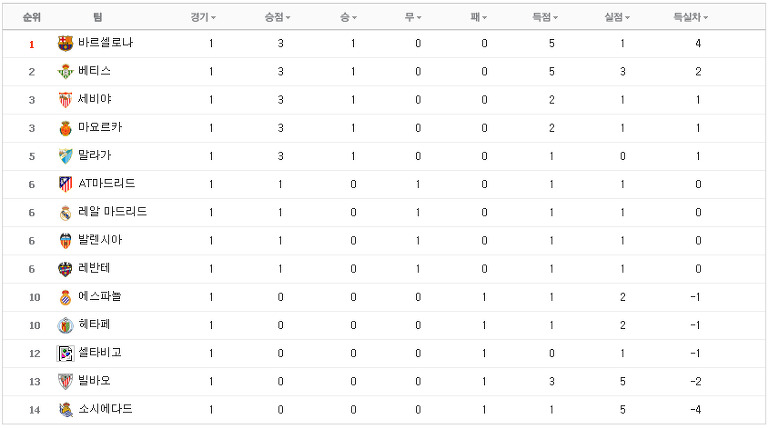
Task: Sort table by 패 column
Action: pyautogui.click(x=479, y=18)
